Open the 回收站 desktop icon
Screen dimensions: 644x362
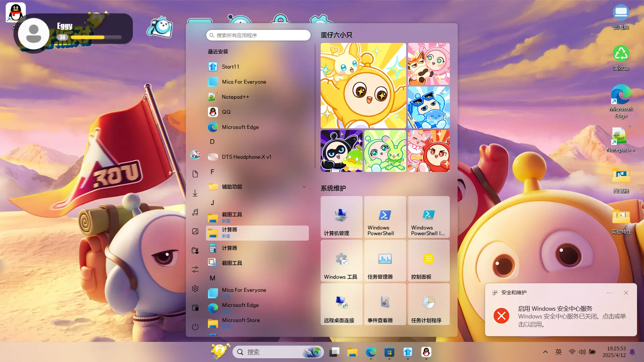(621, 58)
